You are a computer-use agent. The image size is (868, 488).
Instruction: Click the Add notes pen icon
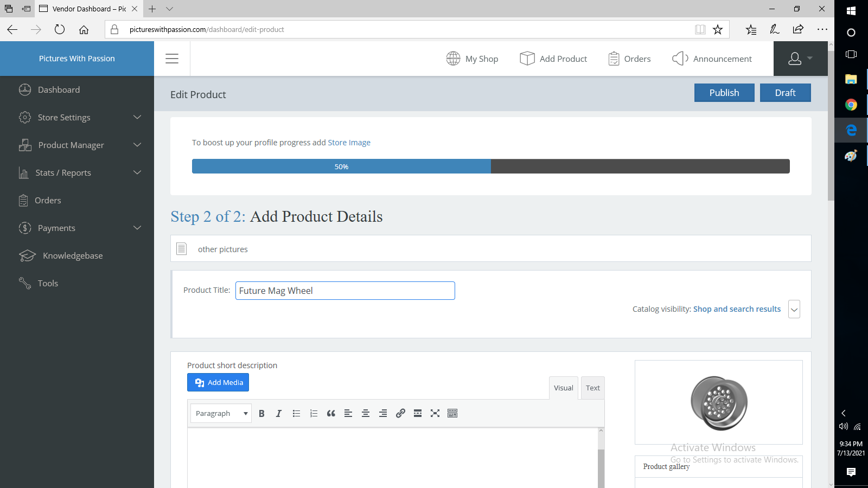click(x=775, y=29)
